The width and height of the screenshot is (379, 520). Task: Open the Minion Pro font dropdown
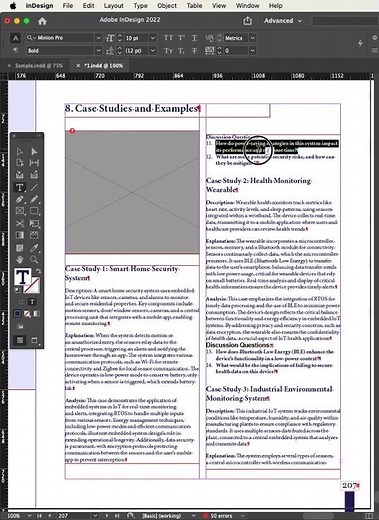98,38
